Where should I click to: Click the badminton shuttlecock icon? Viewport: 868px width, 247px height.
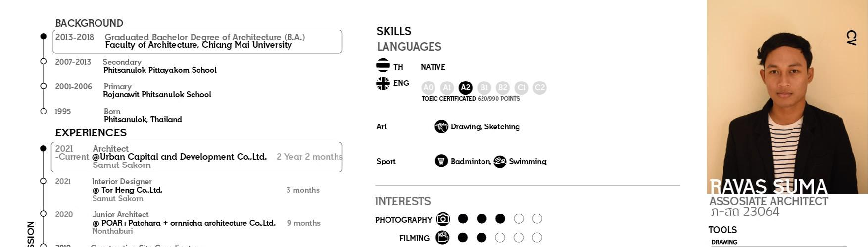click(x=441, y=161)
